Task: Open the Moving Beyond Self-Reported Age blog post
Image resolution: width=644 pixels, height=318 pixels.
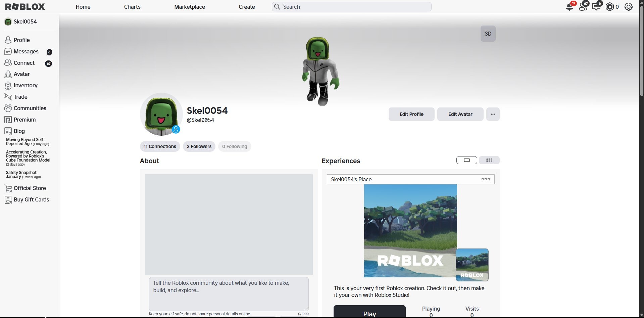Action: (x=28, y=142)
